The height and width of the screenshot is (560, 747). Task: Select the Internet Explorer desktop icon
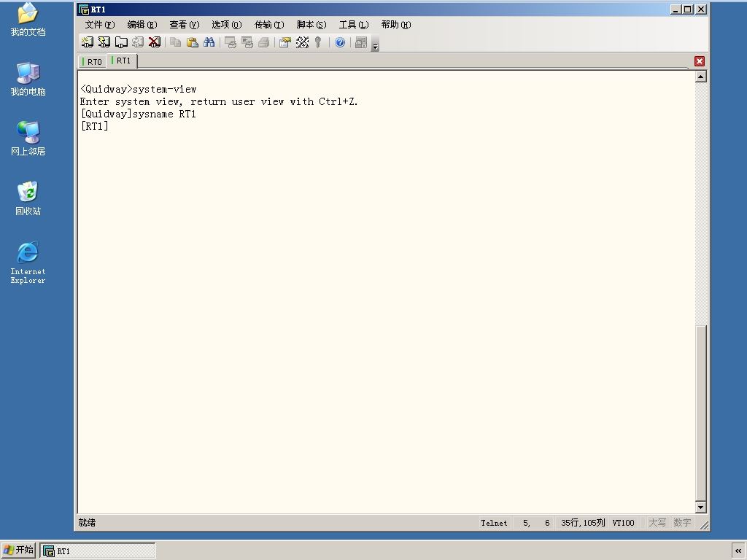[x=28, y=262]
